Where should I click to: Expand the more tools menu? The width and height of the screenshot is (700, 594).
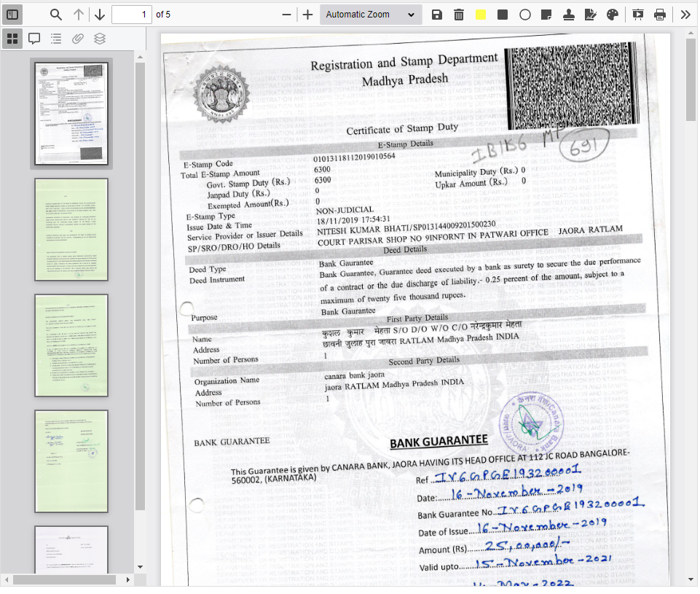(x=685, y=14)
